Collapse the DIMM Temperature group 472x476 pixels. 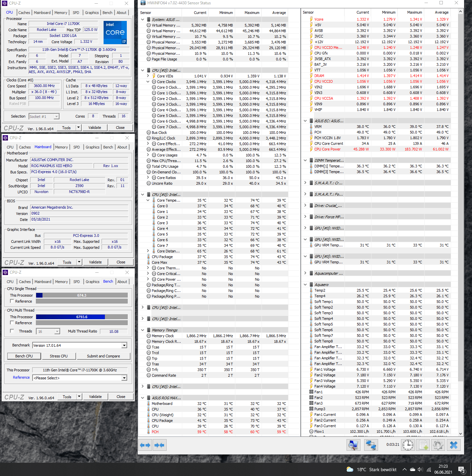click(305, 160)
